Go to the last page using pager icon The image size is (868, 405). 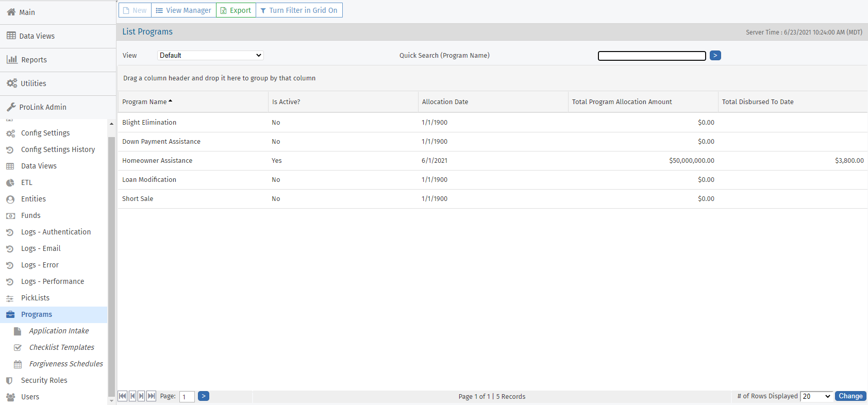point(151,396)
